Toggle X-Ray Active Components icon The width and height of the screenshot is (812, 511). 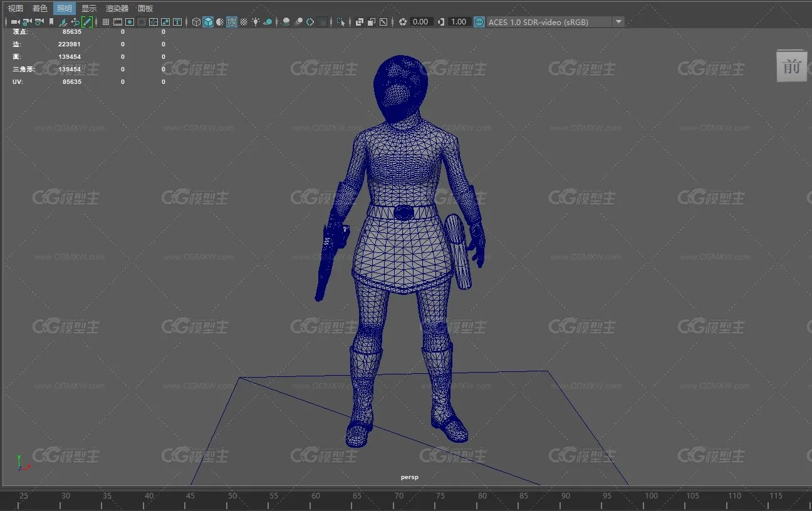372,22
